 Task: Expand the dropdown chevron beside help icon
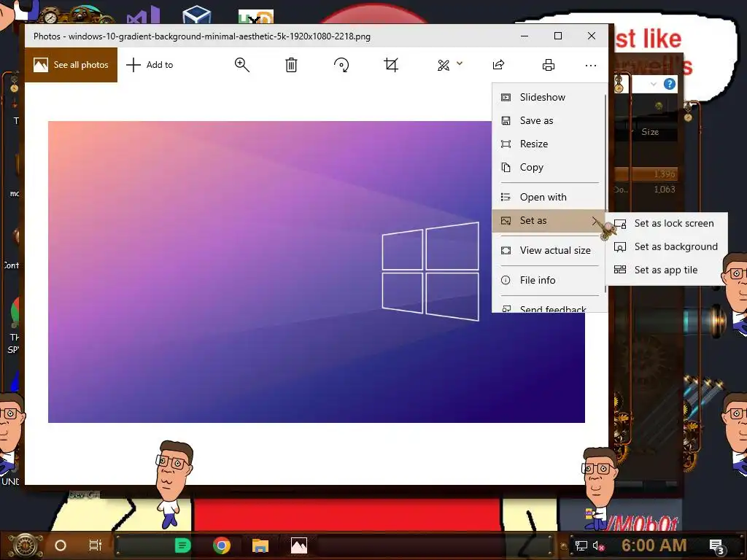pyautogui.click(x=653, y=85)
